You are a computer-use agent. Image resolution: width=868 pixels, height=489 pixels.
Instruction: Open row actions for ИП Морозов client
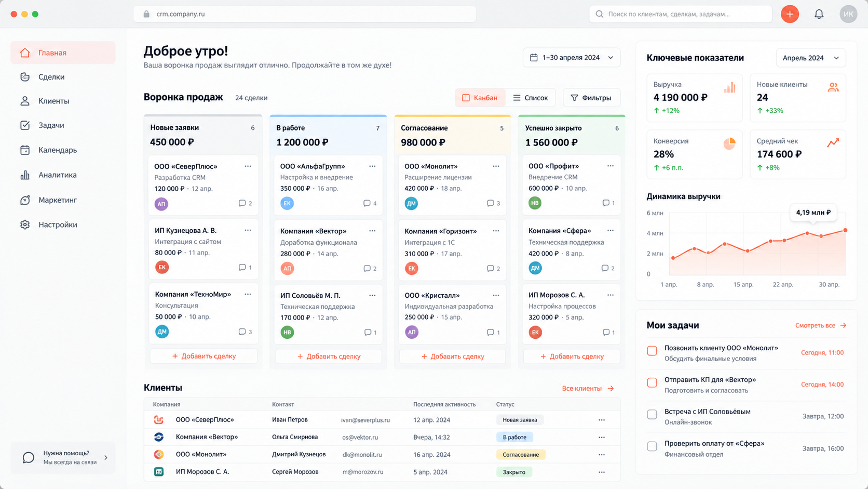[602, 472]
